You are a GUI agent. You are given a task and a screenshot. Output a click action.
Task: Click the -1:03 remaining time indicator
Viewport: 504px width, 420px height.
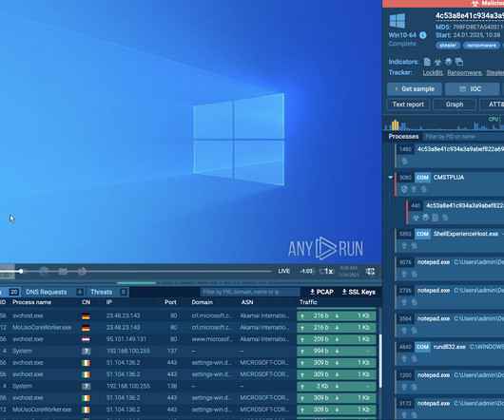pos(306,272)
